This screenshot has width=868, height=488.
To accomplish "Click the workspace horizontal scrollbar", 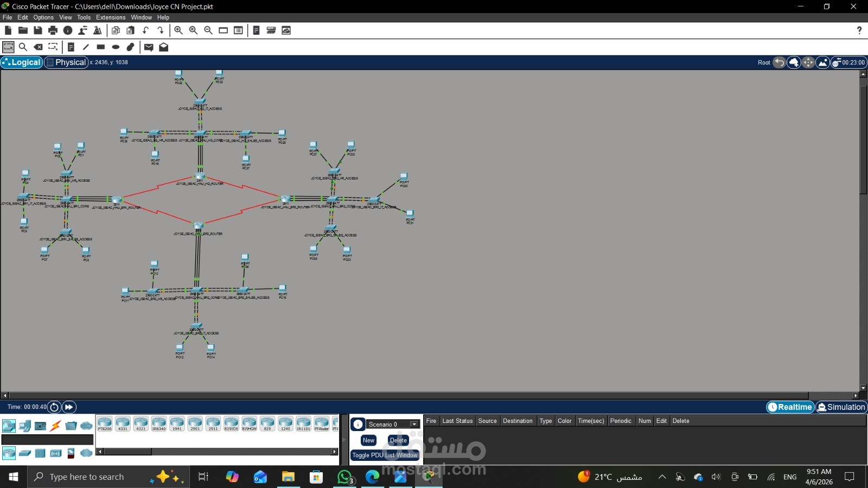I will click(x=409, y=396).
